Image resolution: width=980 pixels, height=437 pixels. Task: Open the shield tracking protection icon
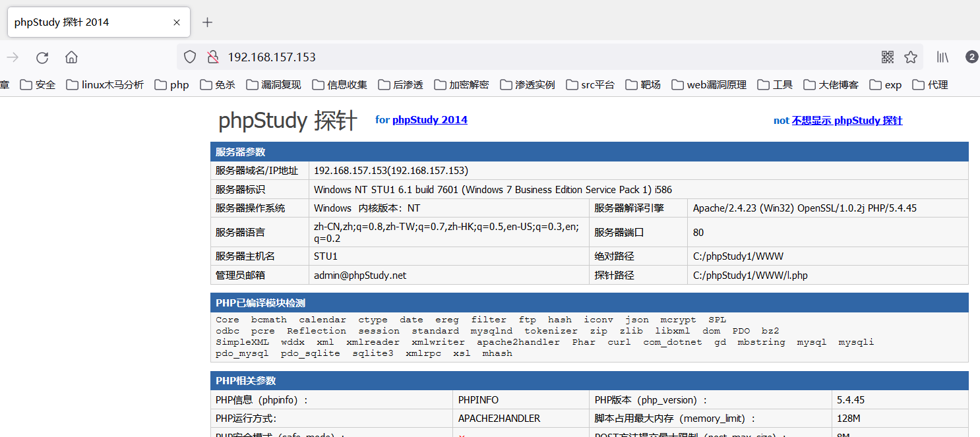[x=190, y=57]
